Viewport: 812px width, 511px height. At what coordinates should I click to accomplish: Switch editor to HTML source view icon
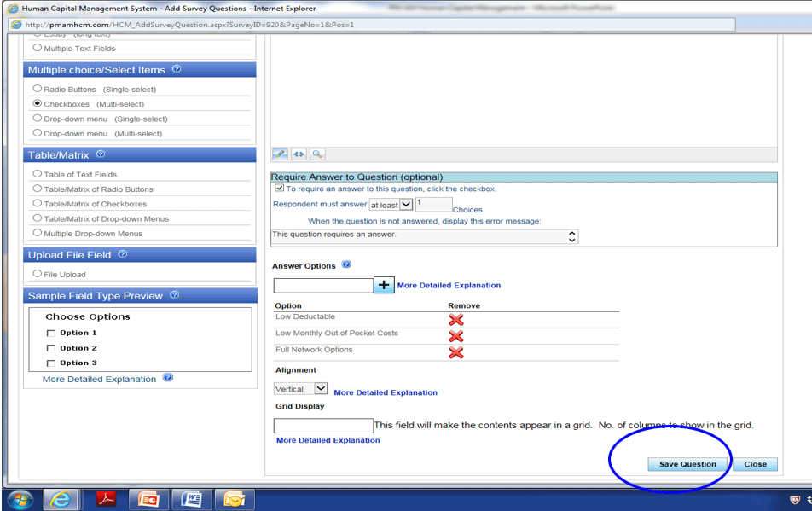coord(298,154)
